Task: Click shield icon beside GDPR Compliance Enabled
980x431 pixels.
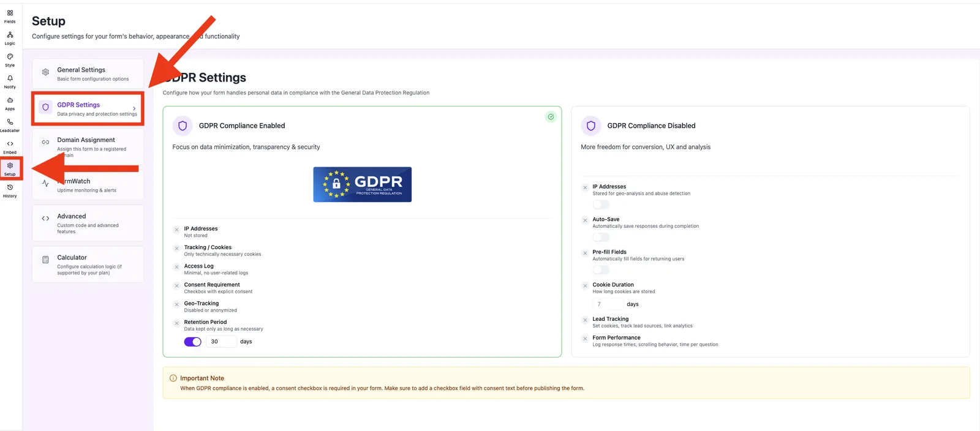Action: (183, 126)
